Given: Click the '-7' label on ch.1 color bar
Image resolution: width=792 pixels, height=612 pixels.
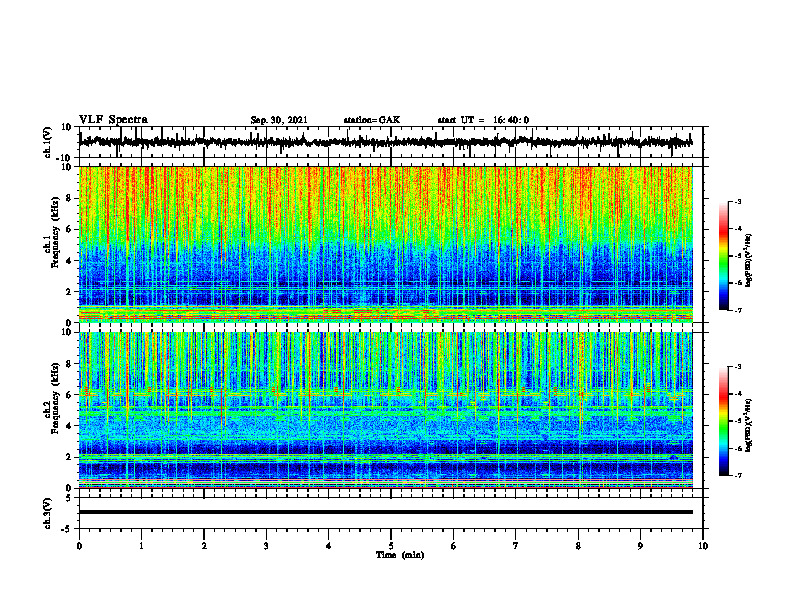Looking at the screenshot, I should tap(737, 310).
